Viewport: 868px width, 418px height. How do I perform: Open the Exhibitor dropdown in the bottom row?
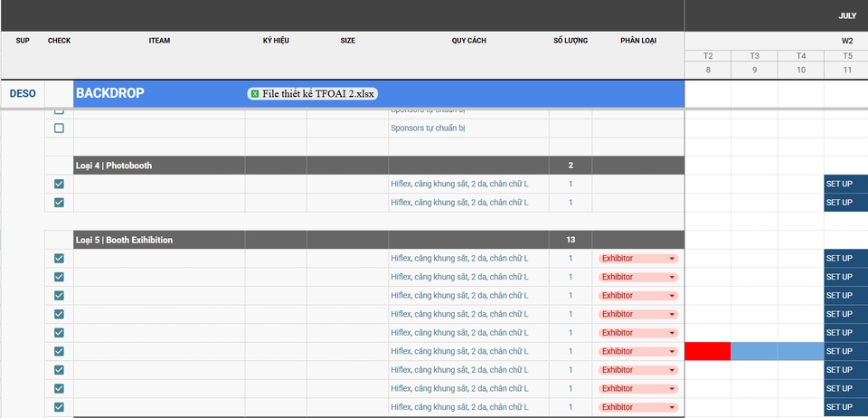point(672,407)
